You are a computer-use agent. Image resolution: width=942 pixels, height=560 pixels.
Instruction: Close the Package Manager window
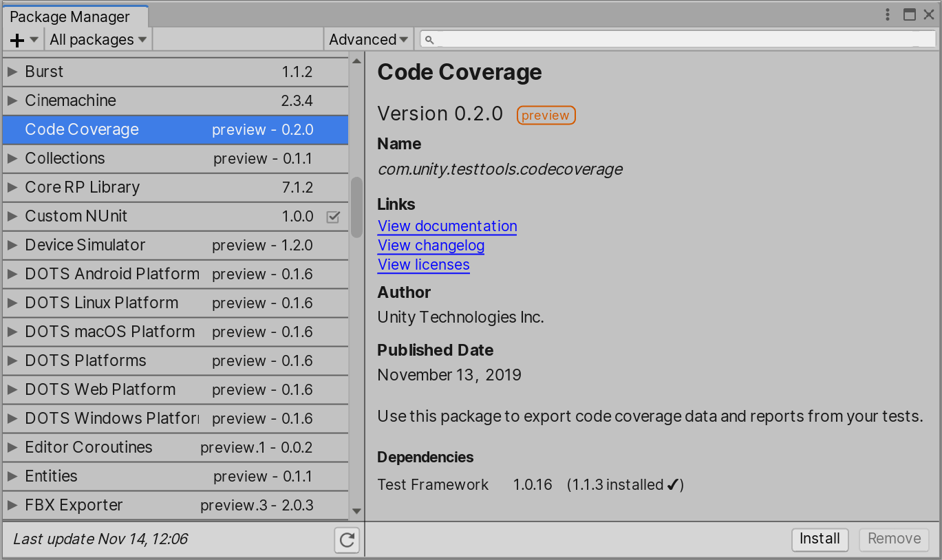tap(929, 14)
